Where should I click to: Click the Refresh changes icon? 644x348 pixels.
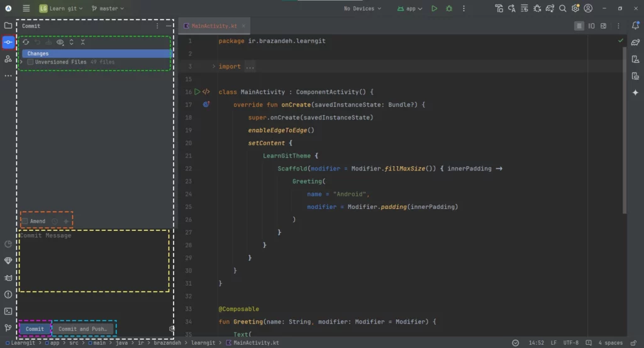[26, 42]
